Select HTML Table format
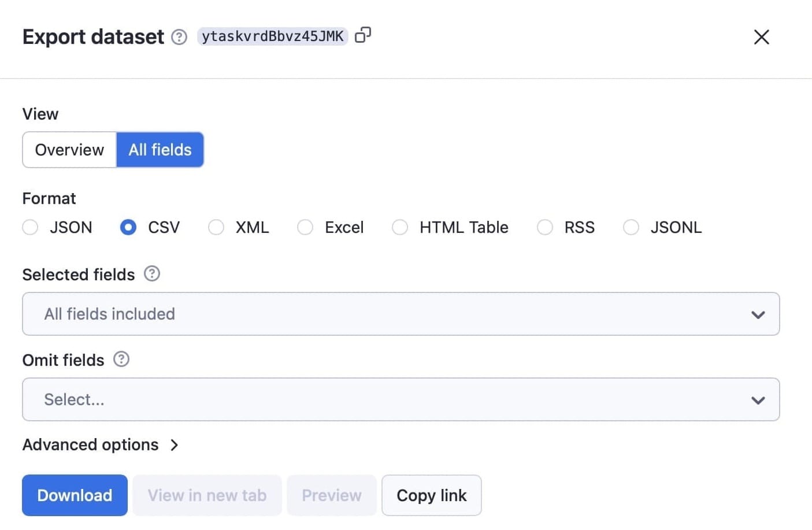The width and height of the screenshot is (812, 530). point(400,227)
